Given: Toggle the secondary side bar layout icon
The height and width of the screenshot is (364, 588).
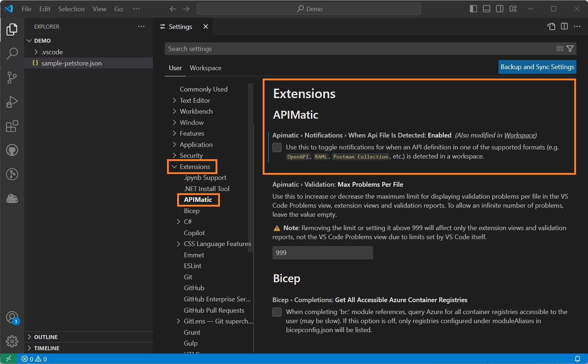Looking at the screenshot, I should click(500, 9).
